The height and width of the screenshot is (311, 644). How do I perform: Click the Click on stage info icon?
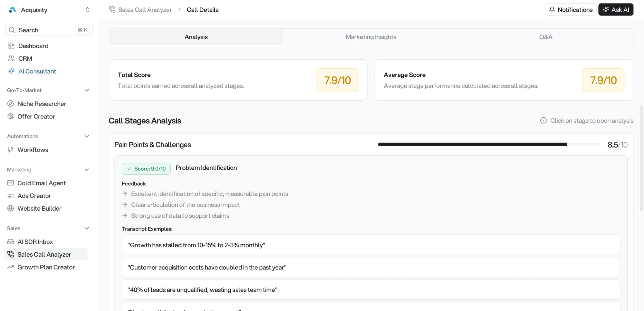click(544, 120)
